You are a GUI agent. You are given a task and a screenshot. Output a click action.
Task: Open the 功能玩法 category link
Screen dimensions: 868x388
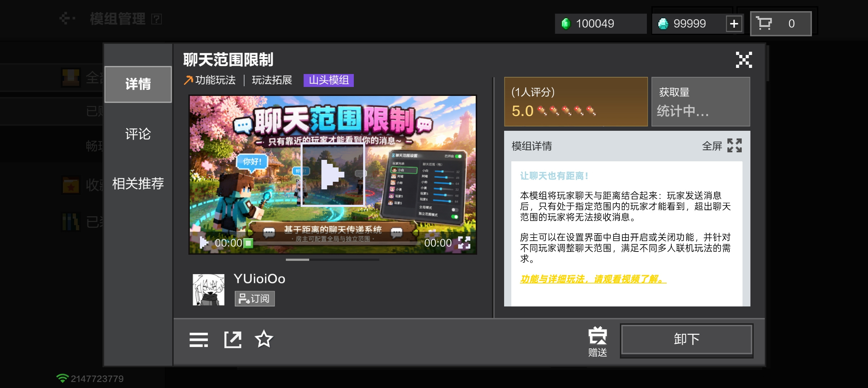pyautogui.click(x=210, y=80)
